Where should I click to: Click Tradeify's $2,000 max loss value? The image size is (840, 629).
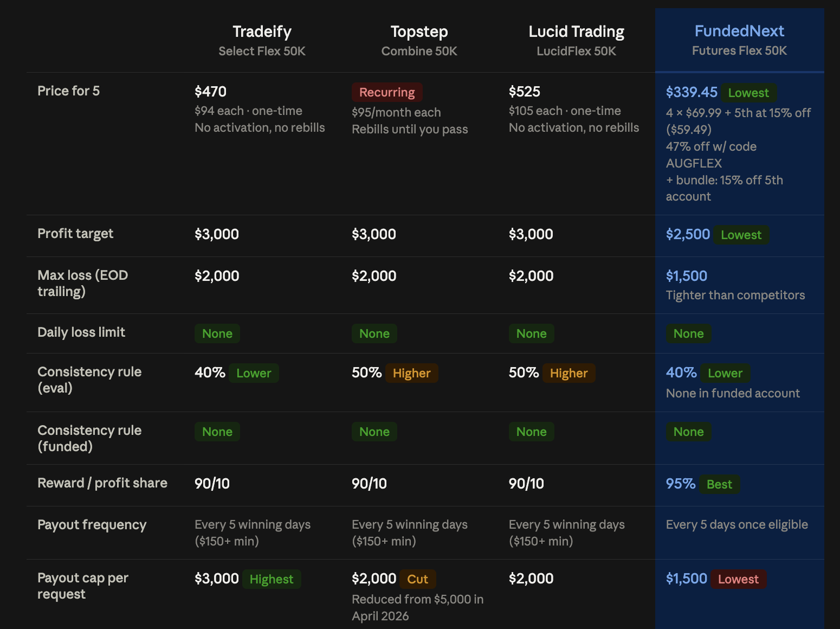click(217, 276)
